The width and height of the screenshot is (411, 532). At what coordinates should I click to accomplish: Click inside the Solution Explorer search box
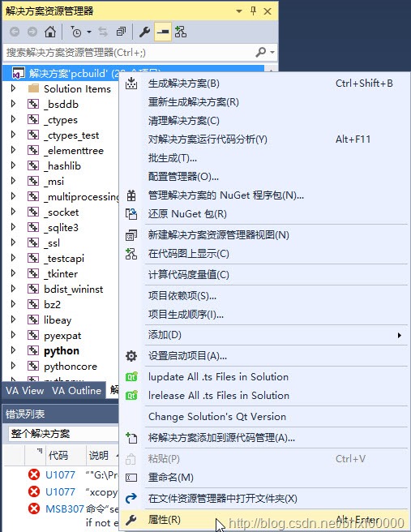tap(129, 52)
